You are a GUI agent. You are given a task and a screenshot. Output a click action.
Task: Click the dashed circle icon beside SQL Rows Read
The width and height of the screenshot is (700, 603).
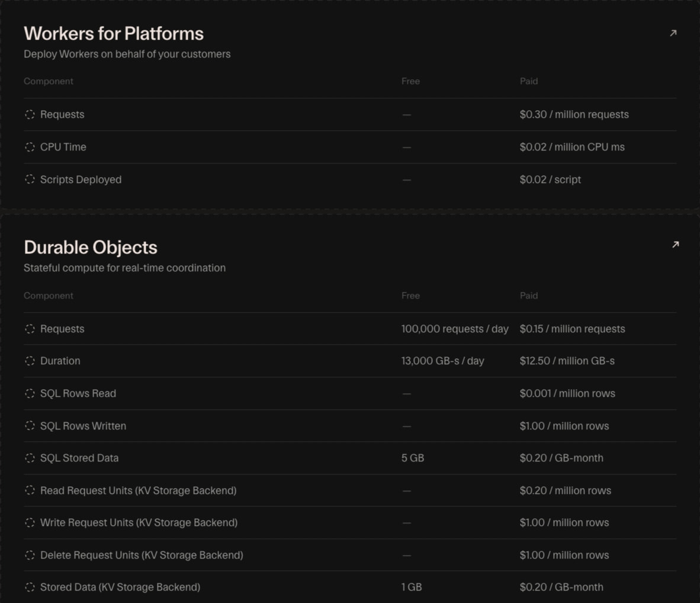tap(30, 393)
